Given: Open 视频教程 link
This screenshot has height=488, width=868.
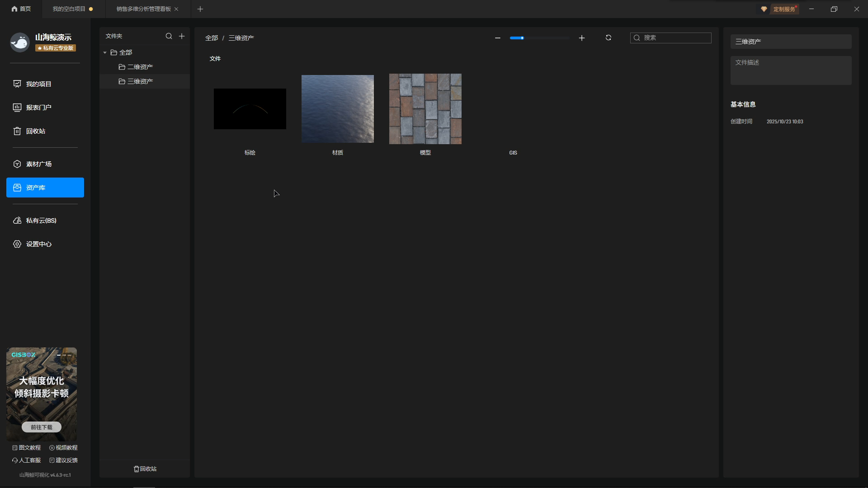Looking at the screenshot, I should (64, 448).
